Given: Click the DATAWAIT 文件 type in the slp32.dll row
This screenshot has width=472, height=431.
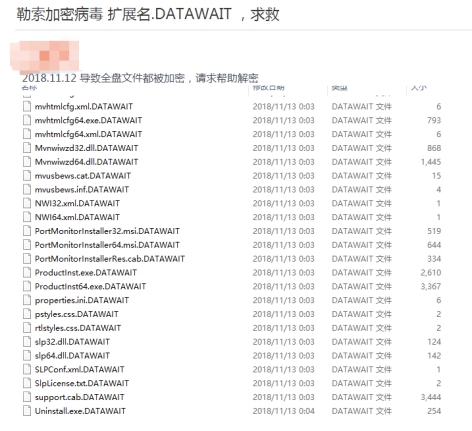Looking at the screenshot, I should pyautogui.click(x=362, y=341).
